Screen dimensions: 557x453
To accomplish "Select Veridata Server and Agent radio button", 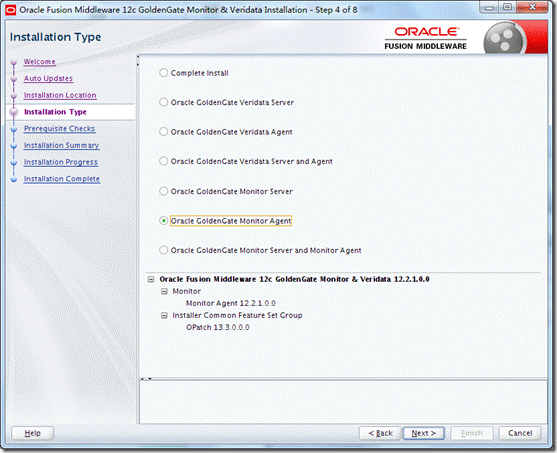I will pos(163,161).
